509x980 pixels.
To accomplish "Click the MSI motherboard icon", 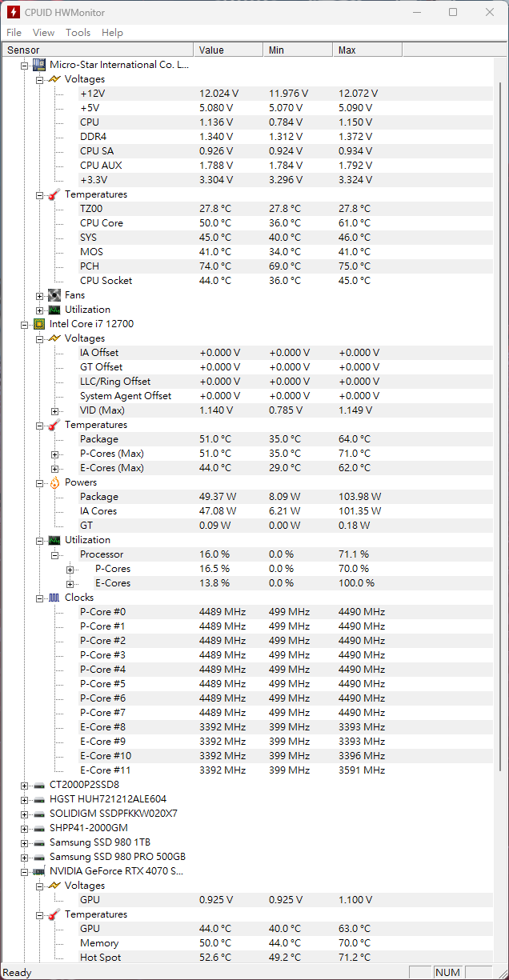I will (x=38, y=65).
